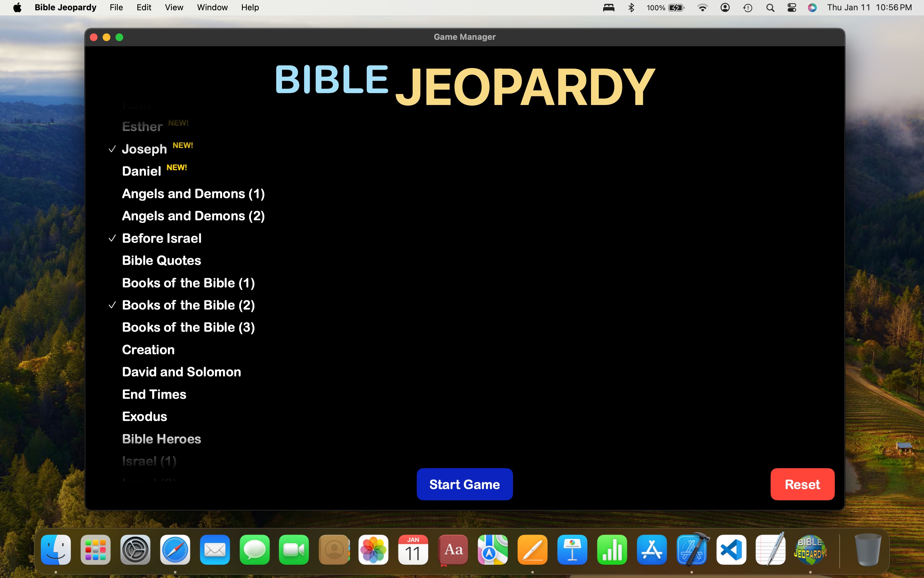This screenshot has height=578, width=924.
Task: Click the red Reset button
Action: click(x=802, y=484)
